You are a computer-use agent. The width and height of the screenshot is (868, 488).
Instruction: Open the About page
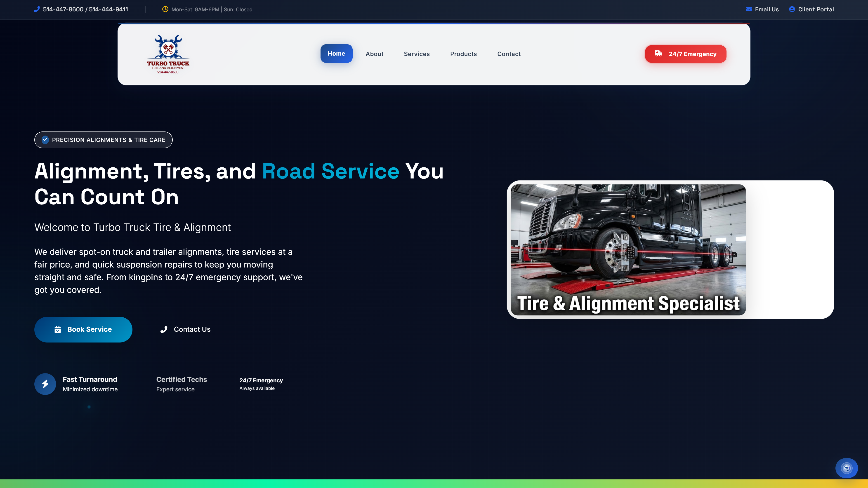click(x=374, y=54)
